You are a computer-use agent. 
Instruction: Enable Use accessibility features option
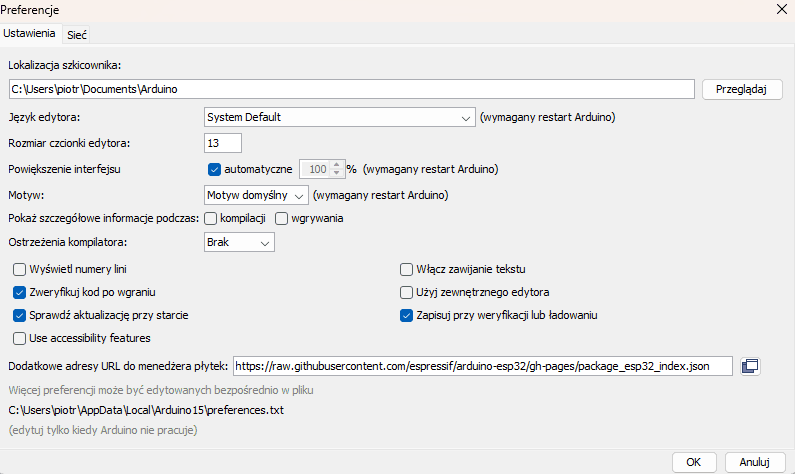pos(19,338)
